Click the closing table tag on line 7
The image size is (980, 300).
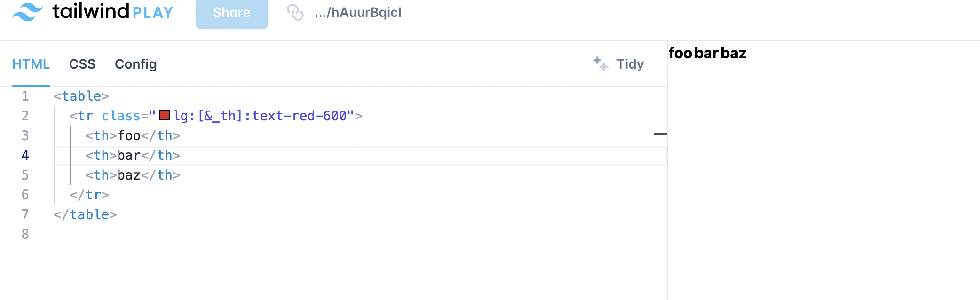click(85, 214)
